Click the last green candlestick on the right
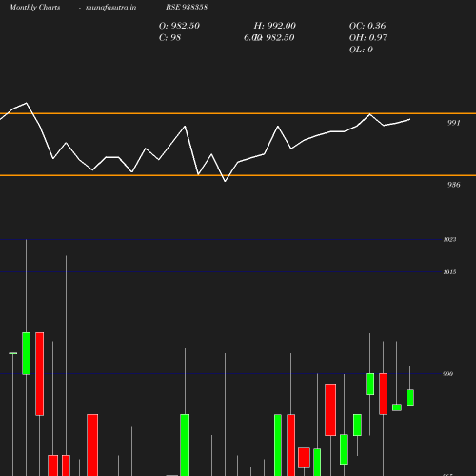Viewport: 476px width, 476px height. tap(410, 397)
